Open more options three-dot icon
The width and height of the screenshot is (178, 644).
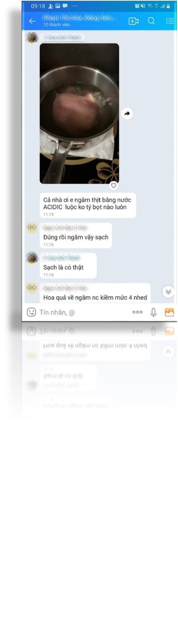(x=137, y=312)
